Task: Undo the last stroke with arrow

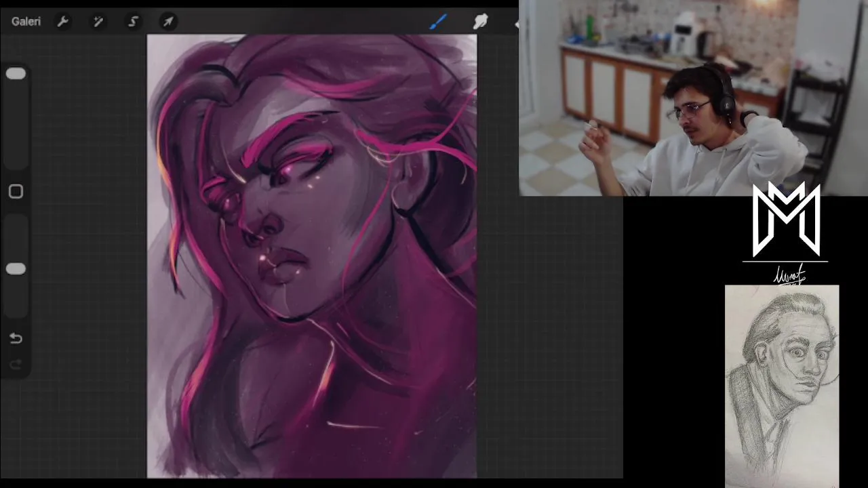Action: tap(16, 338)
